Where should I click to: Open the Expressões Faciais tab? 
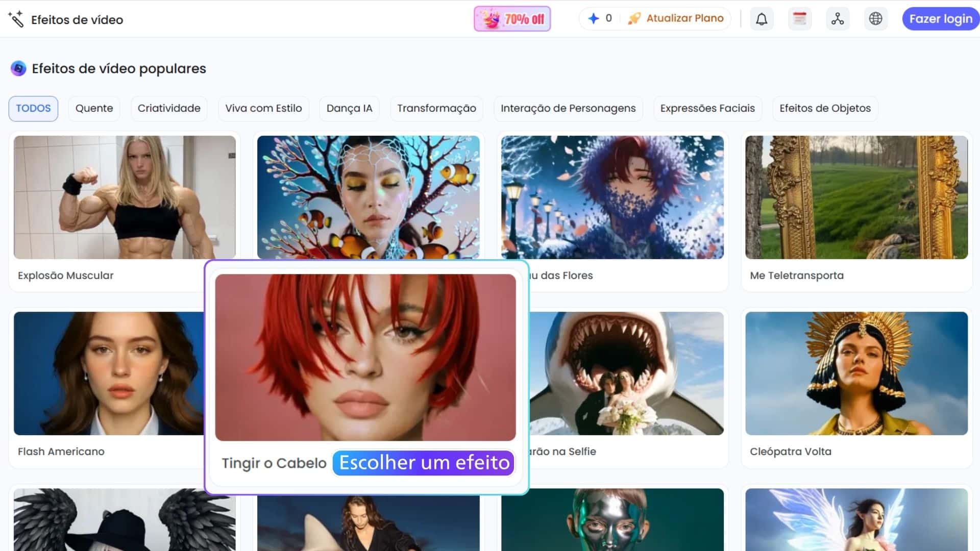pyautogui.click(x=707, y=108)
